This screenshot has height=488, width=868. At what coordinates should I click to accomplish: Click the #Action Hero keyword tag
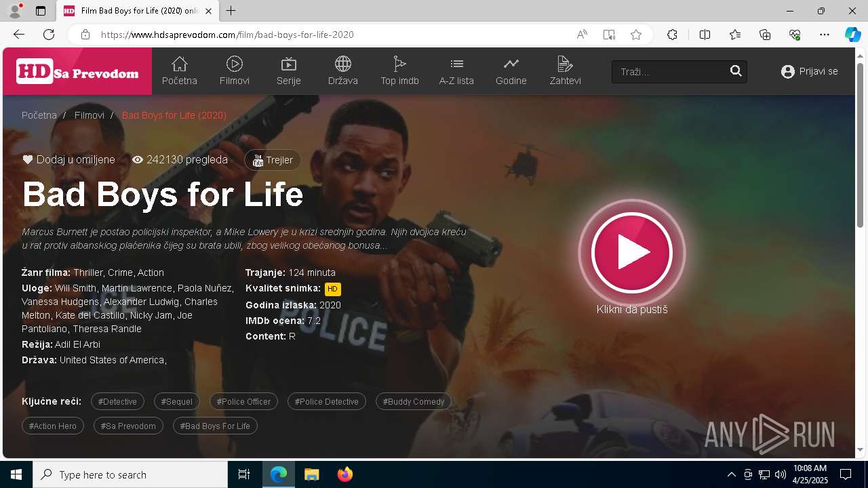53,426
